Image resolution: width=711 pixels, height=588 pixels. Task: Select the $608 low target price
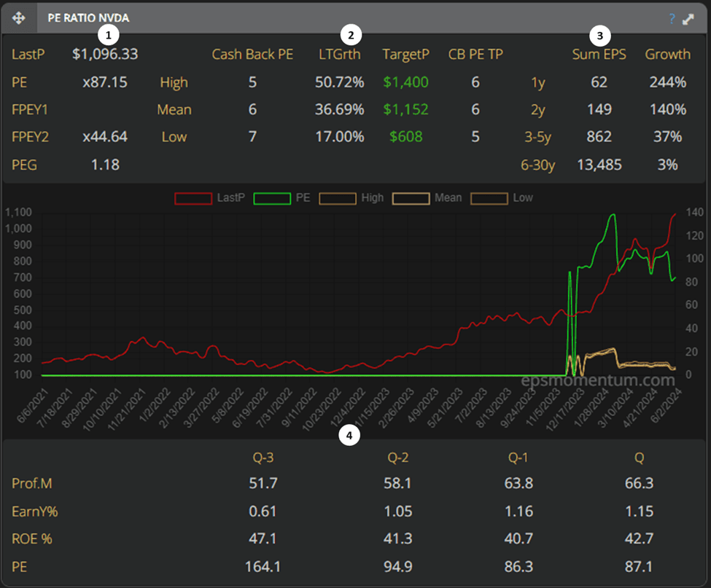[x=406, y=137]
